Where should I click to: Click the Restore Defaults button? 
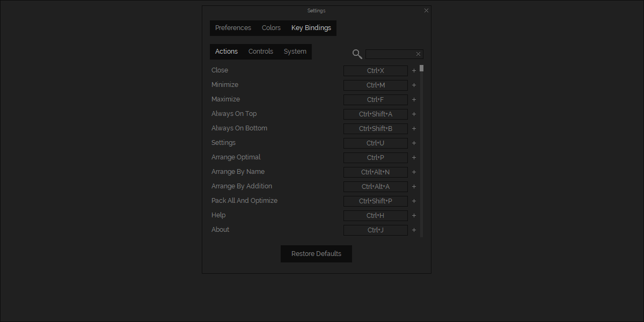[316, 254]
